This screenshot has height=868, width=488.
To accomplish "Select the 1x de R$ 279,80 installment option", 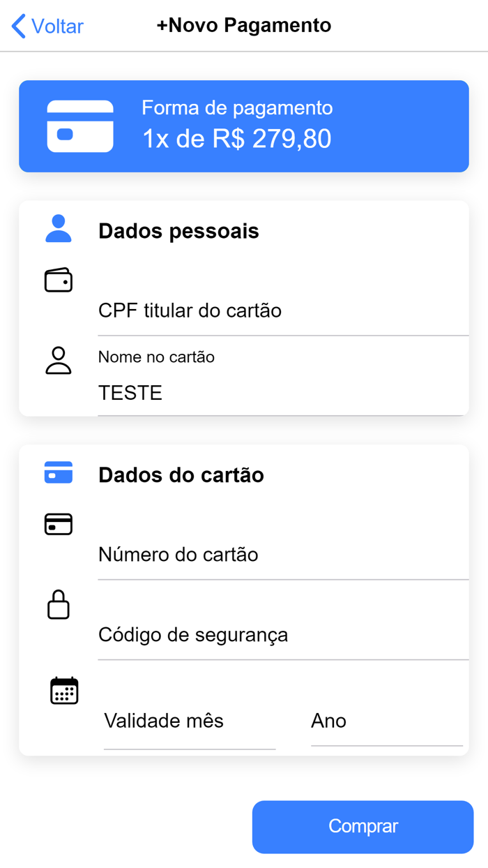I will pos(237,138).
